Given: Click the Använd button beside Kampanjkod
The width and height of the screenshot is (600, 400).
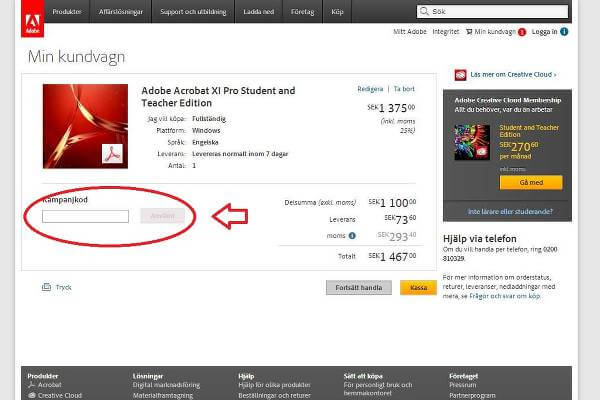Looking at the screenshot, I should click(x=163, y=216).
